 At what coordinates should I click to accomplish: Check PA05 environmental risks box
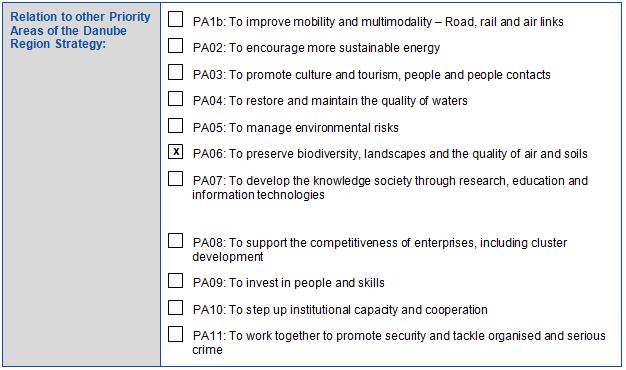click(x=176, y=125)
